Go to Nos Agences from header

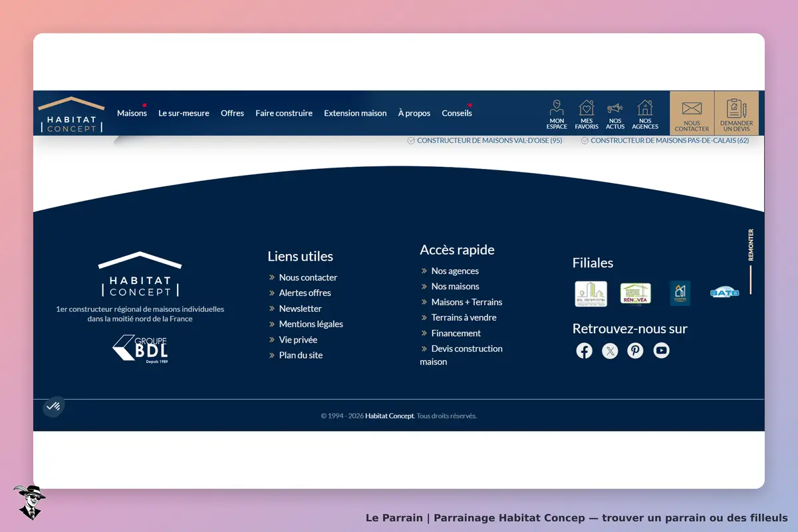tap(645, 114)
